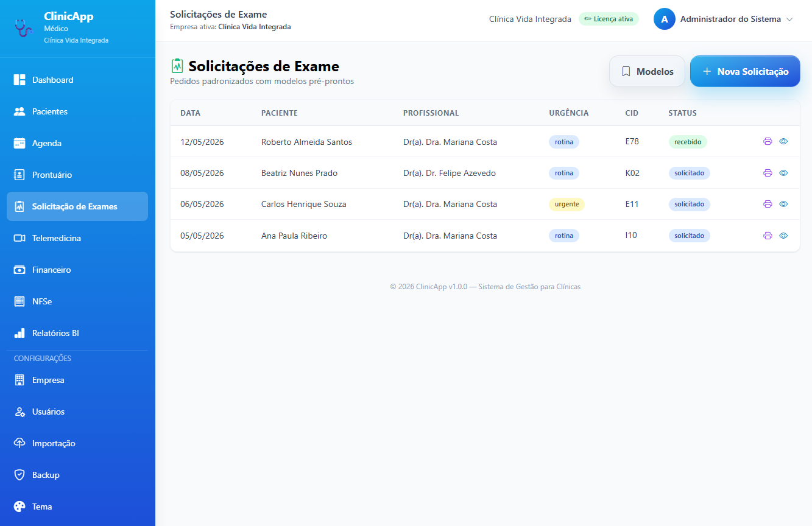View Roberto Almeida Santos request via eye icon
Screen dimensions: 812x526
783,141
